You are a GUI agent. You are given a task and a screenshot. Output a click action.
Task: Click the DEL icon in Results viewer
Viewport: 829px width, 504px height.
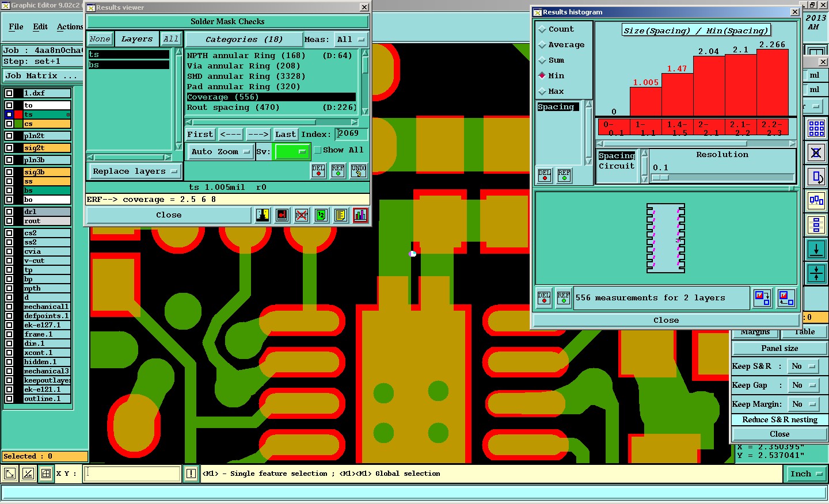[x=318, y=171]
